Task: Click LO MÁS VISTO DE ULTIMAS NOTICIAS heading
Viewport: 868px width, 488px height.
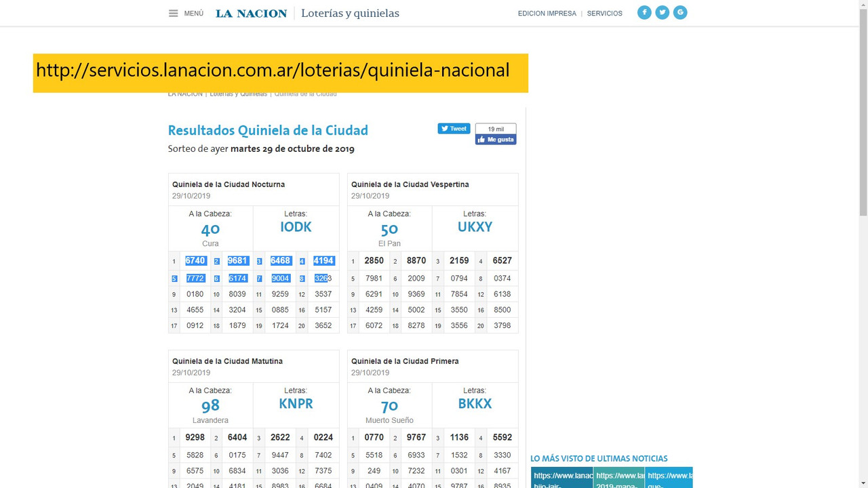Action: (599, 458)
